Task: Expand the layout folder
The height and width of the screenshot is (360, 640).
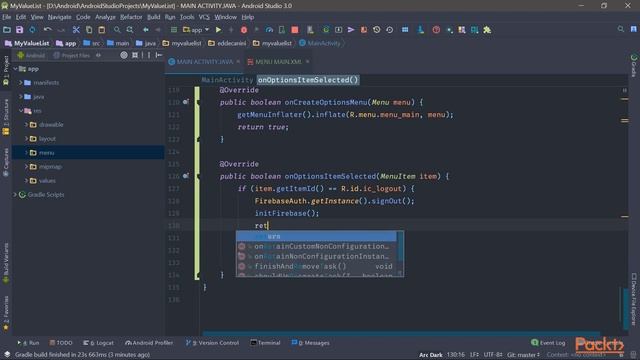Action: pos(27,139)
